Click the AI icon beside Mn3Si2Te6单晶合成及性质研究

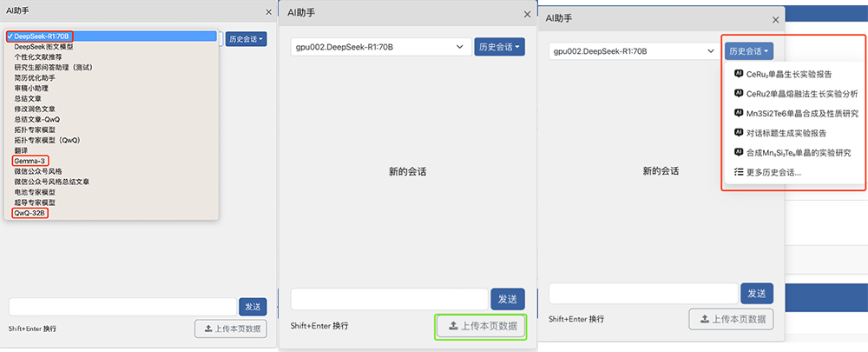point(738,113)
